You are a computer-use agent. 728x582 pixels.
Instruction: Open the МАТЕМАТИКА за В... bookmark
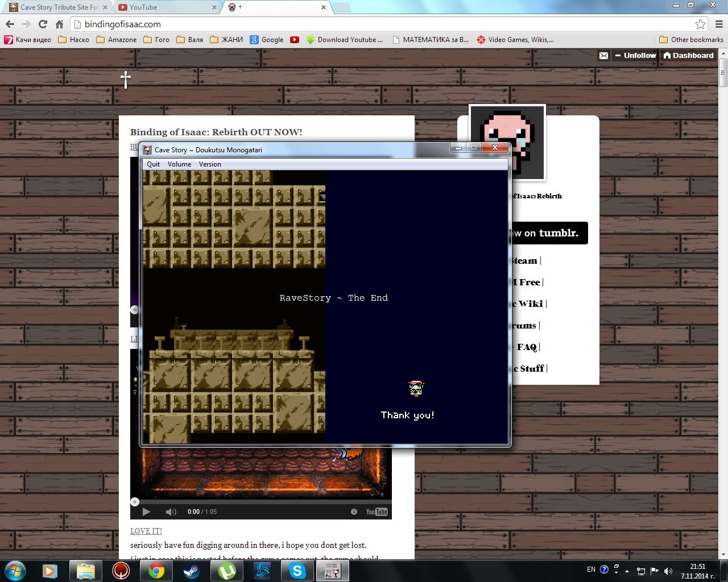point(431,40)
